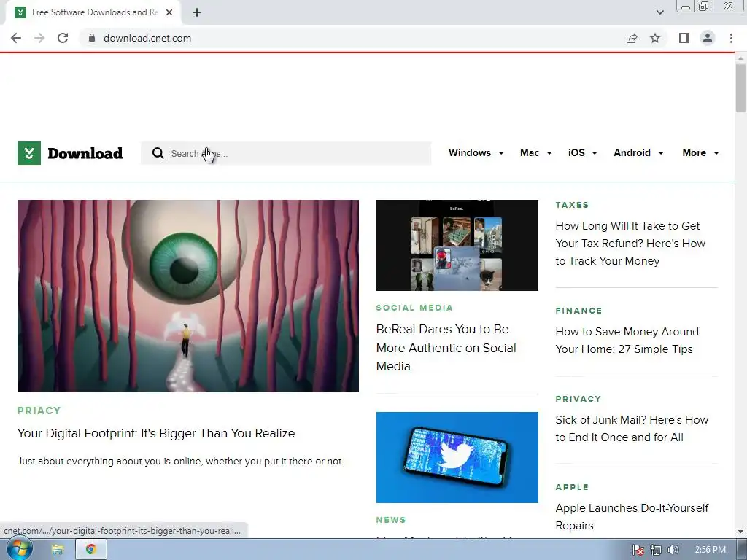Click the green Download logo icon
The width and height of the screenshot is (747, 560).
pos(29,153)
